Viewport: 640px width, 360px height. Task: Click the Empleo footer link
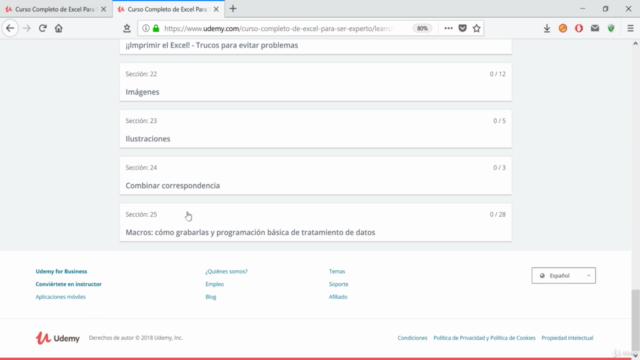coord(215,284)
